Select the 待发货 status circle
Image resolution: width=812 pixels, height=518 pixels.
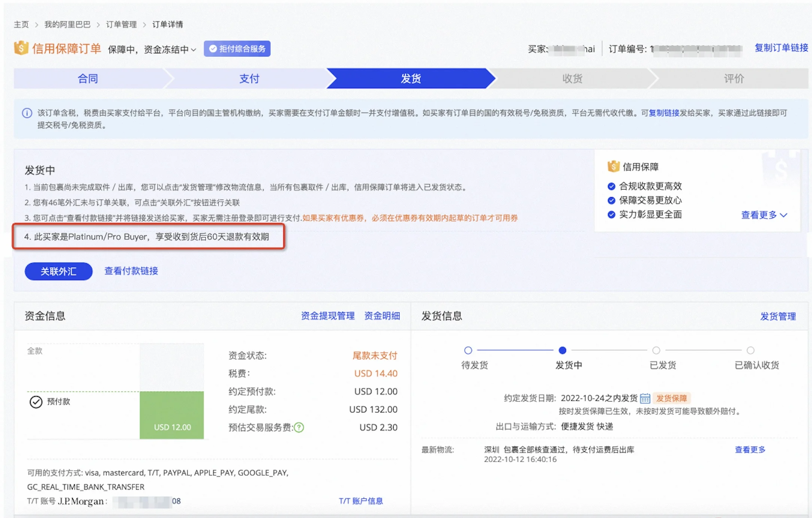click(468, 351)
